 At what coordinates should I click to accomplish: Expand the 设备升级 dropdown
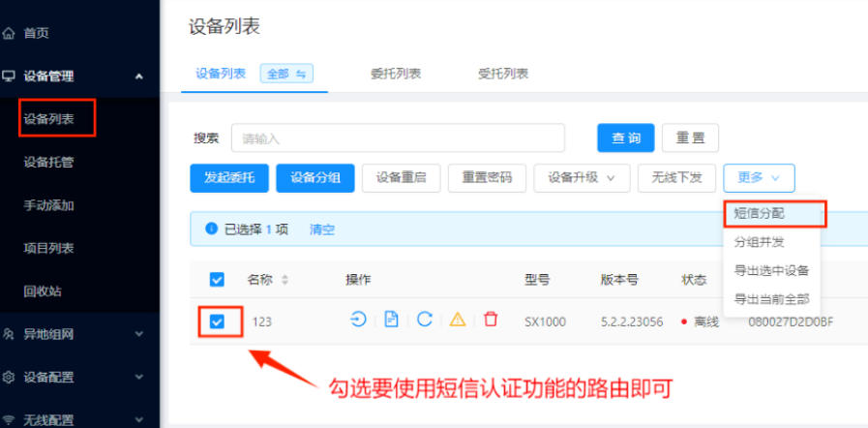pos(582,177)
